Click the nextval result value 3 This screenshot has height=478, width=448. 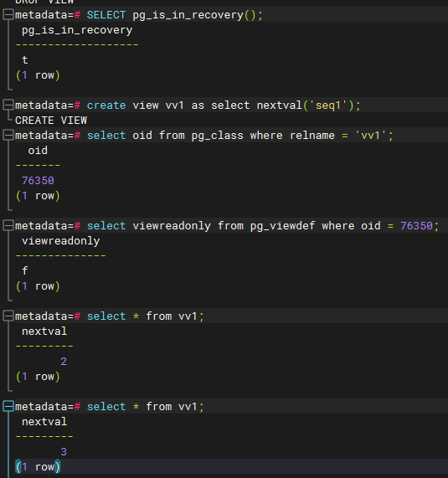(64, 452)
